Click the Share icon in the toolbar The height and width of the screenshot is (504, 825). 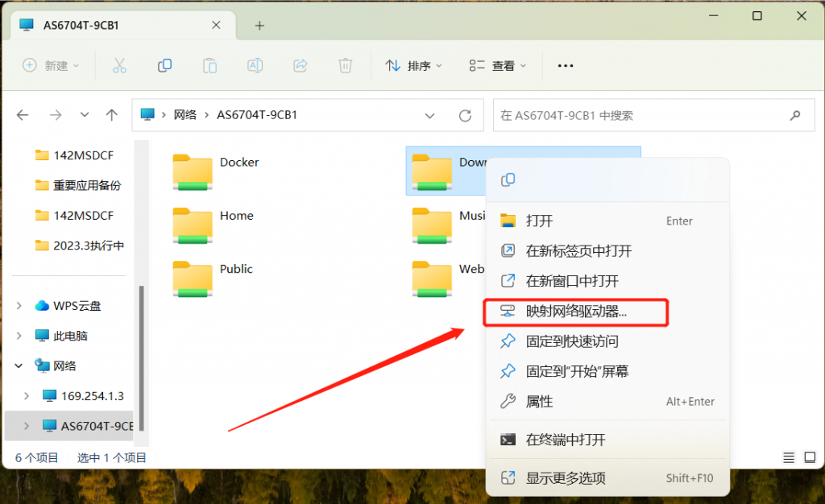[301, 66]
